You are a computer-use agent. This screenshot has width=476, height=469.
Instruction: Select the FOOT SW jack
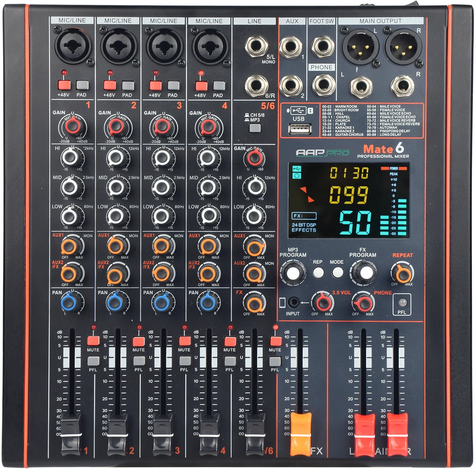point(323,47)
